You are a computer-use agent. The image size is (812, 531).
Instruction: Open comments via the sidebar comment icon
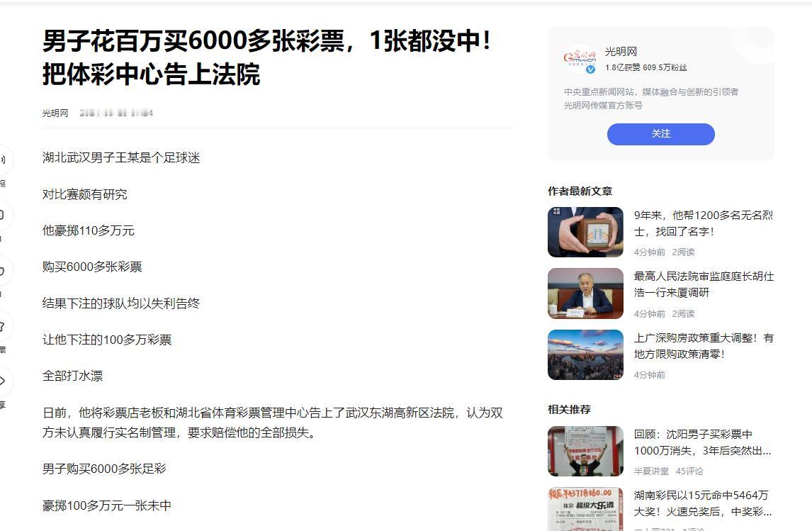(3, 215)
